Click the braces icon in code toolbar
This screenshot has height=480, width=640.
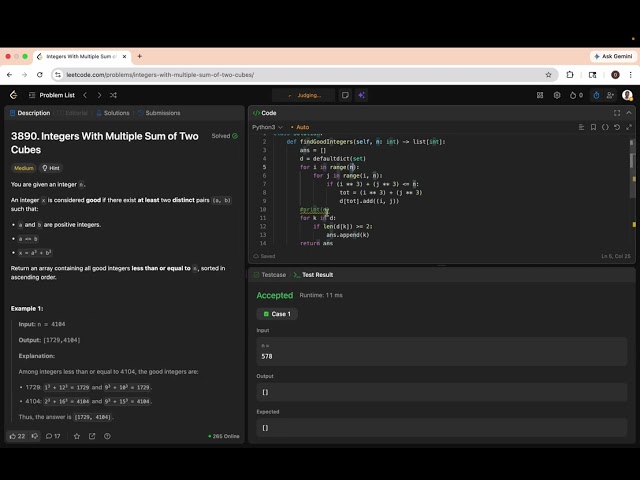[605, 127]
